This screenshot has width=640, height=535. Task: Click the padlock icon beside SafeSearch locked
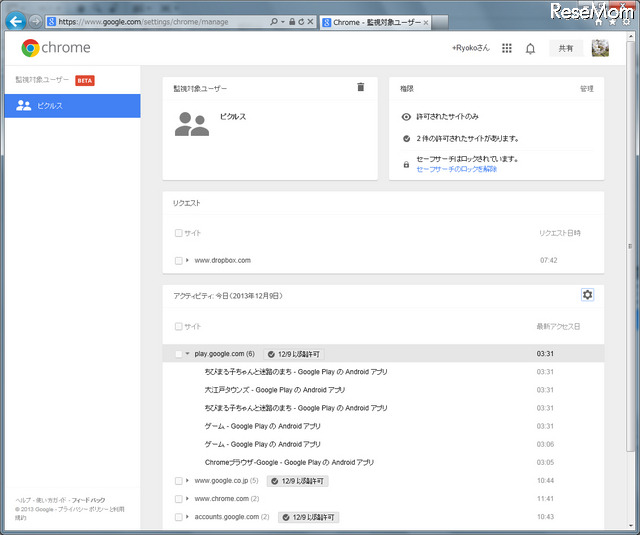tap(406, 164)
